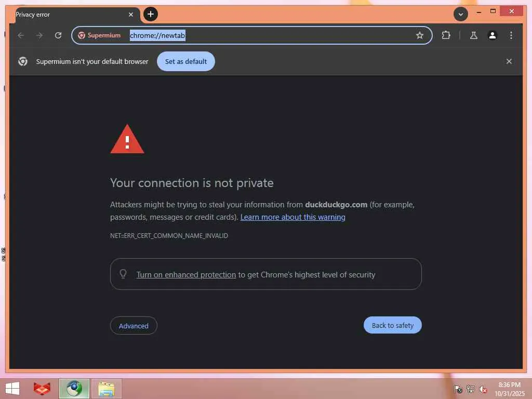The image size is (532, 399).
Task: Open the tab search dropdown arrow
Action: click(x=461, y=14)
